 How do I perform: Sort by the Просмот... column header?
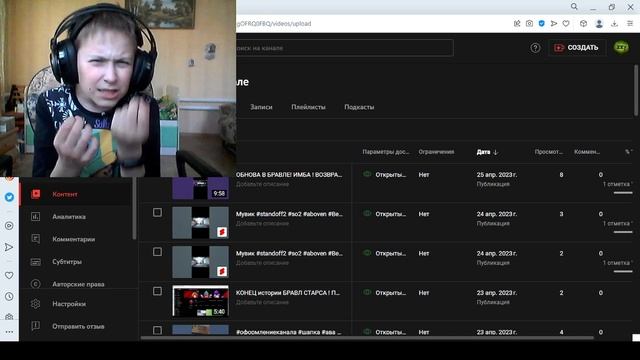coord(549,152)
